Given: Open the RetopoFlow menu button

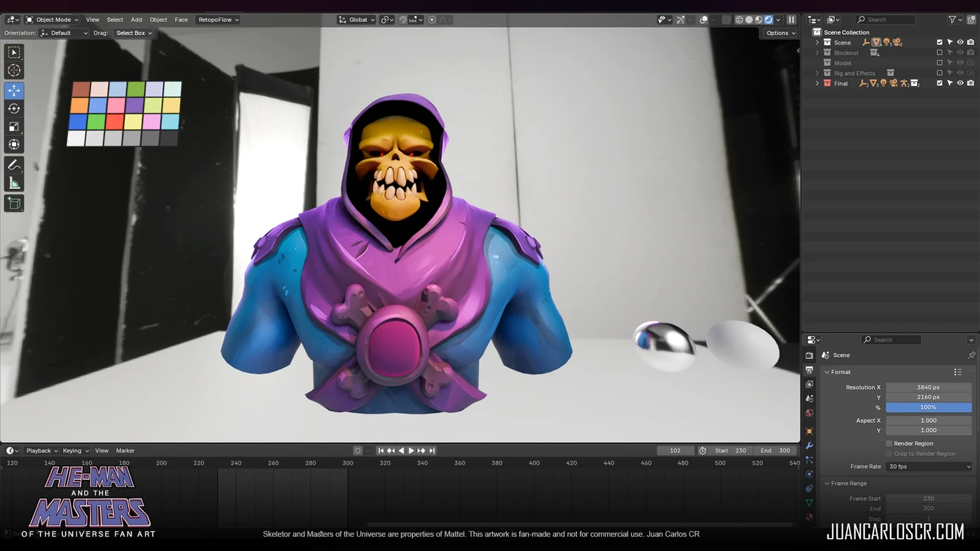Looking at the screenshot, I should click(218, 20).
